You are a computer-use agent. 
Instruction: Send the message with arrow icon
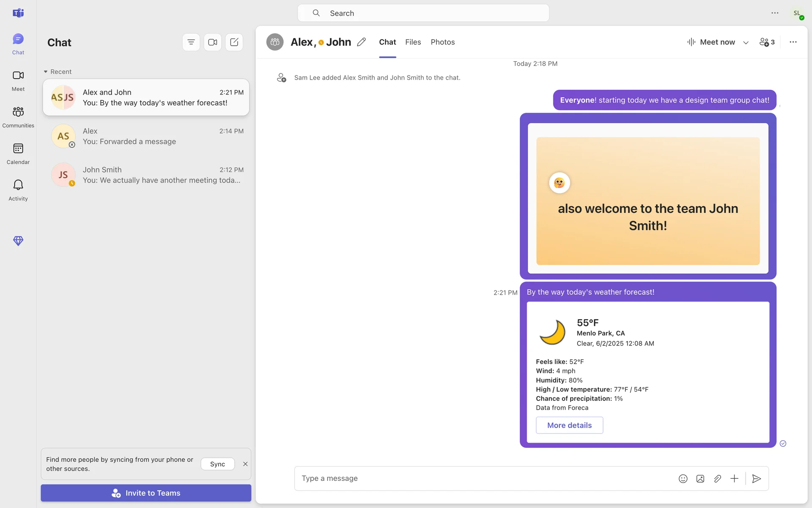pyautogui.click(x=757, y=478)
